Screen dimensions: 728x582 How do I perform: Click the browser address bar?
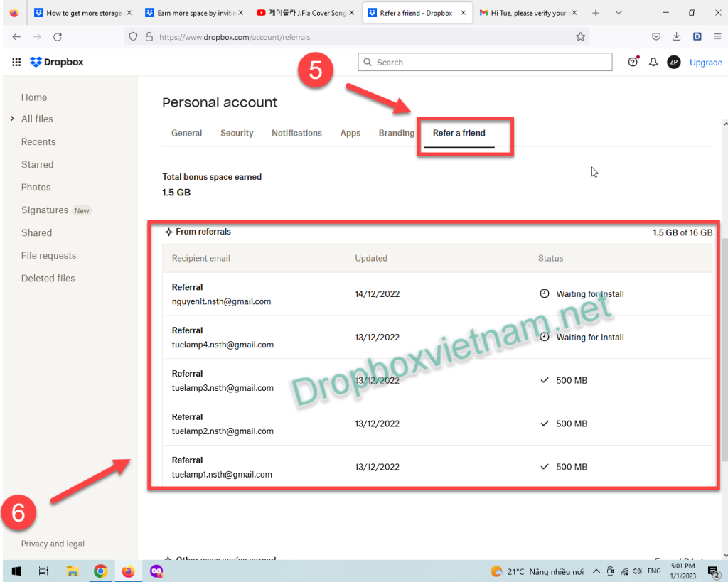(357, 37)
